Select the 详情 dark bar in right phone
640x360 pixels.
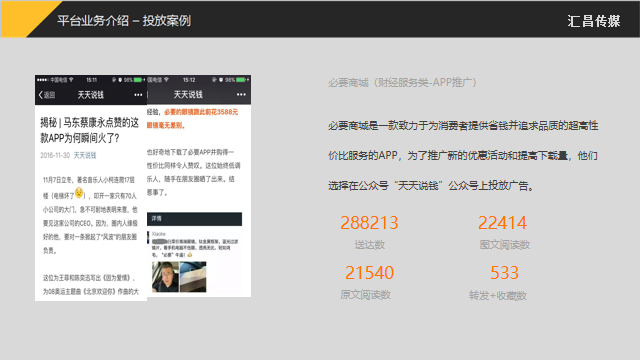[x=194, y=219]
